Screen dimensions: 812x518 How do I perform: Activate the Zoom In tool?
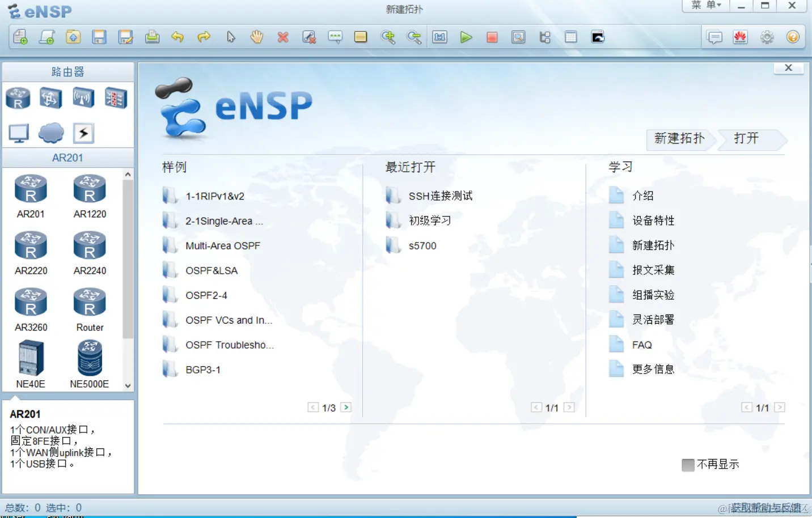389,37
